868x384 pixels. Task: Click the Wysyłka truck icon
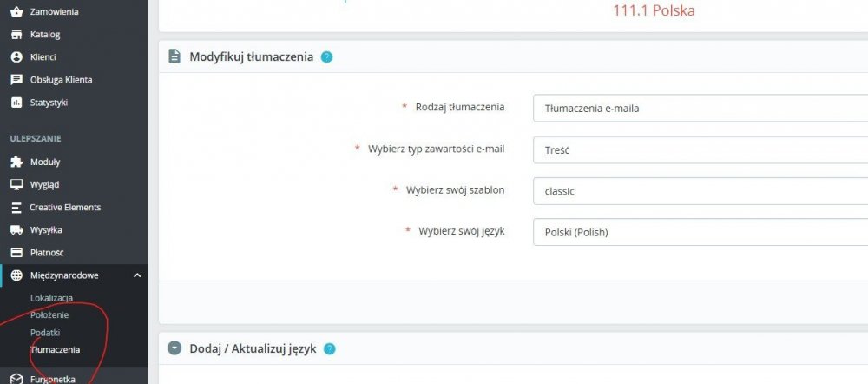point(16,230)
